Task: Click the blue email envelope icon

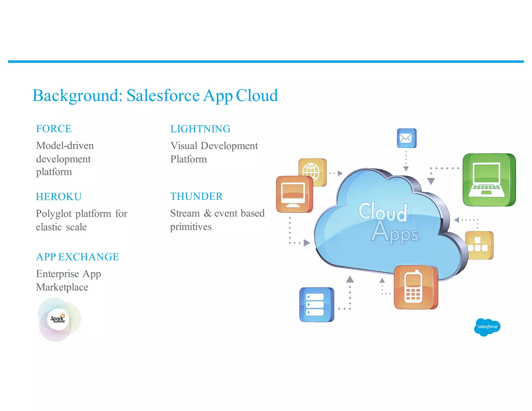Action: click(x=407, y=138)
